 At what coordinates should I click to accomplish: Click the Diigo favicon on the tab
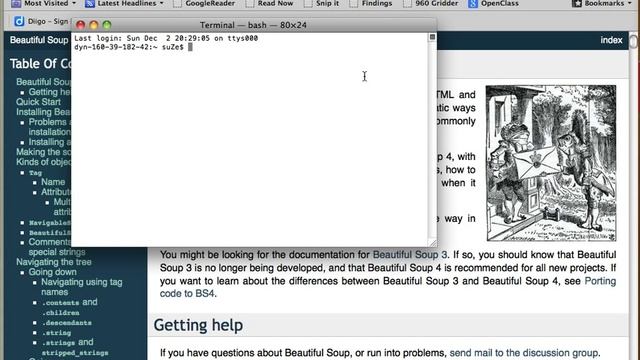click(x=19, y=21)
